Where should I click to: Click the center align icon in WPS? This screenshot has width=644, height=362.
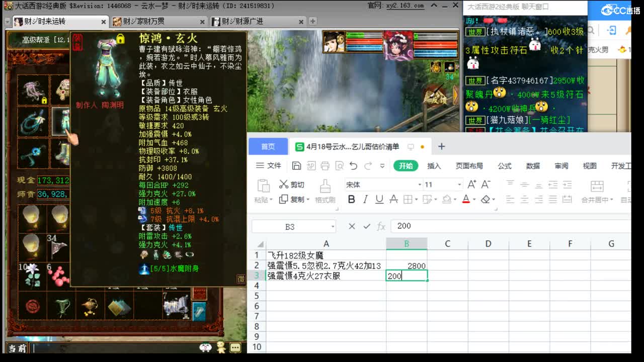(x=524, y=200)
